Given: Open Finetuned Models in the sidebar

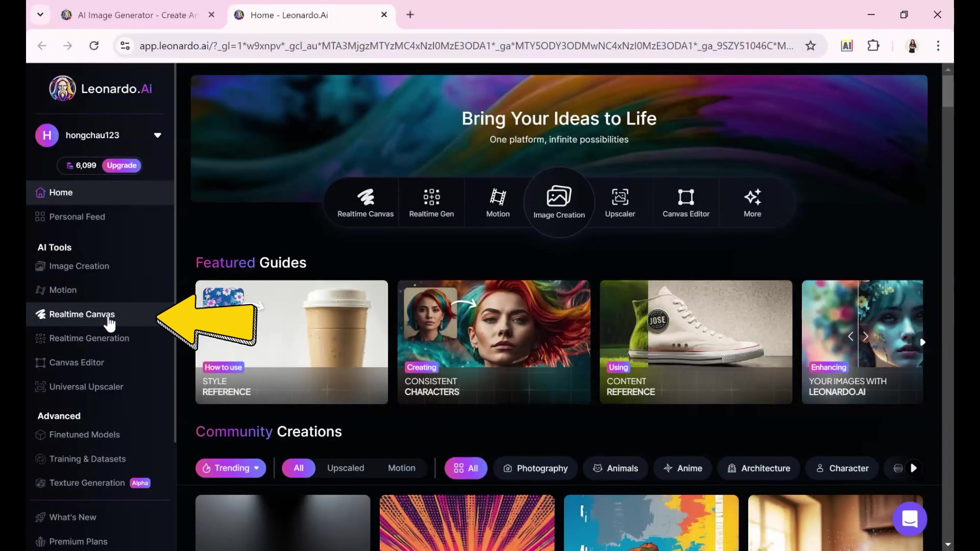Looking at the screenshot, I should click(100, 435).
